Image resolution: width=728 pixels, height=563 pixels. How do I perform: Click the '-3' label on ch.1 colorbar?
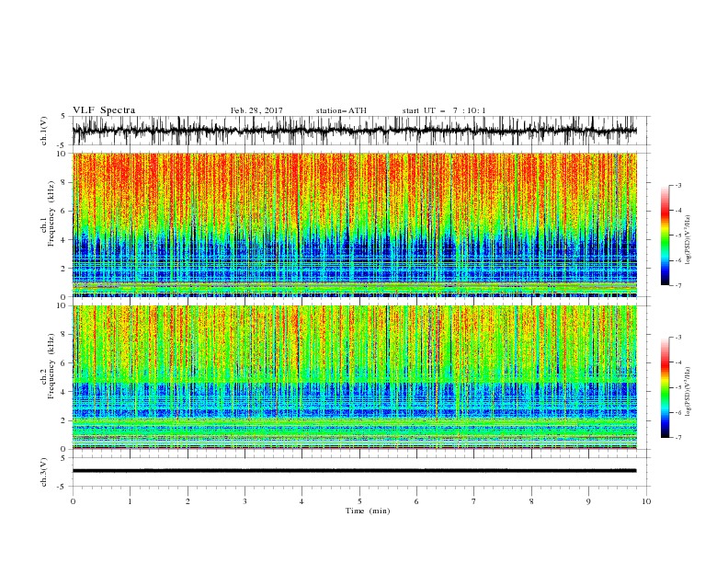[677, 185]
